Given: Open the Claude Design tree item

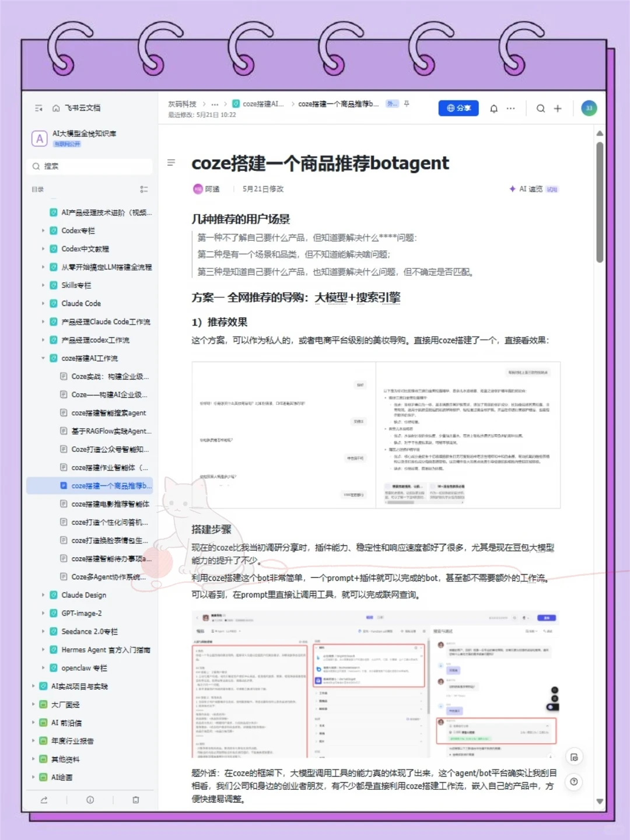Looking at the screenshot, I should click(83, 595).
